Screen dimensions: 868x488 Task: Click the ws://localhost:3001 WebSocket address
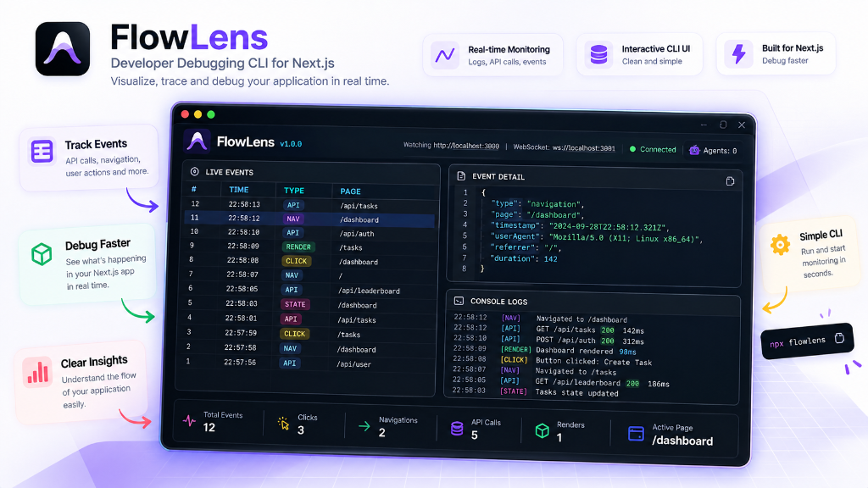(583, 147)
